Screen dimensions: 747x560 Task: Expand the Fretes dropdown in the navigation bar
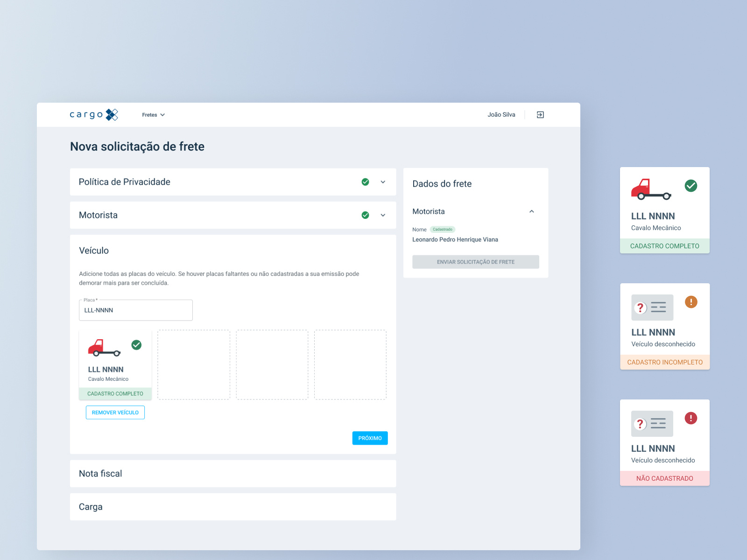(153, 114)
